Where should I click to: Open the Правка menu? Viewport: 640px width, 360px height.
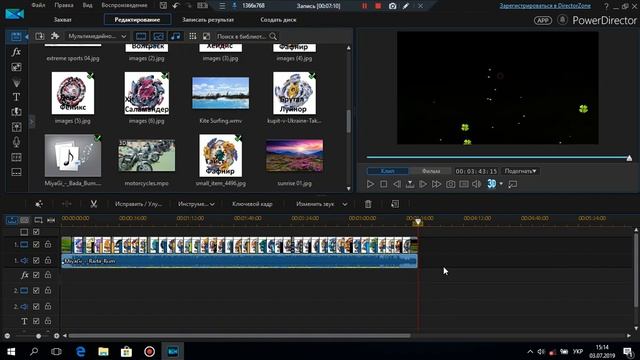[64, 5]
